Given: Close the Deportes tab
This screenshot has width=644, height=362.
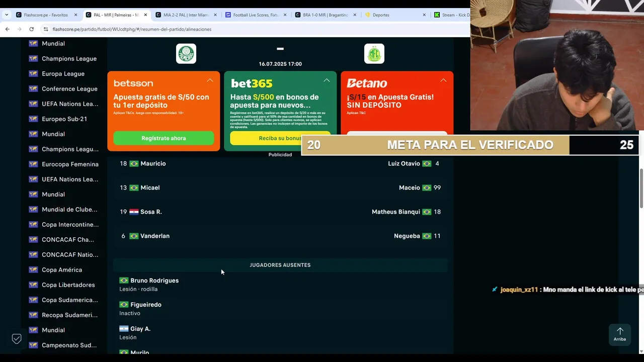Looking at the screenshot, I should click(425, 15).
